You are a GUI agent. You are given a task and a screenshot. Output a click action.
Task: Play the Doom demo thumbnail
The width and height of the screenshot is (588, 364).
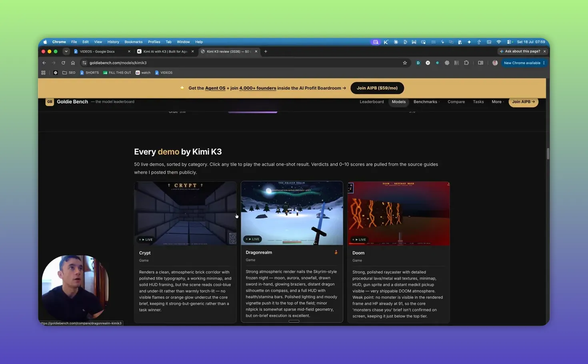pos(398,213)
